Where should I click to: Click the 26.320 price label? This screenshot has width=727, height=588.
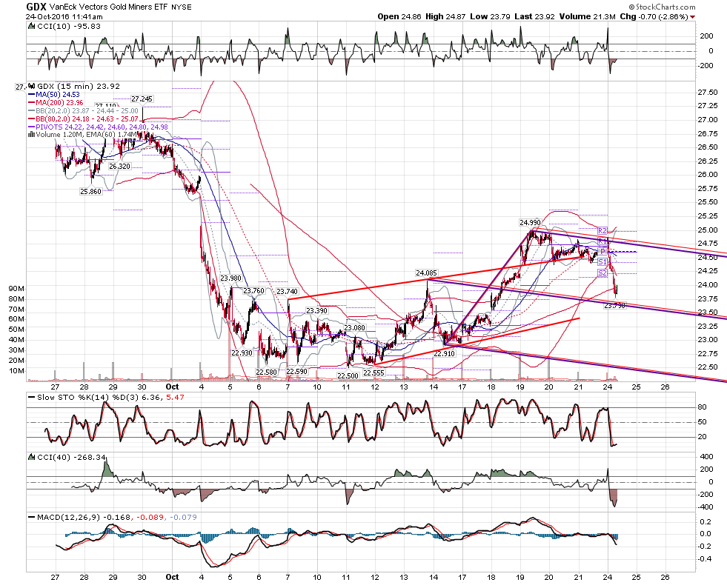coord(119,167)
